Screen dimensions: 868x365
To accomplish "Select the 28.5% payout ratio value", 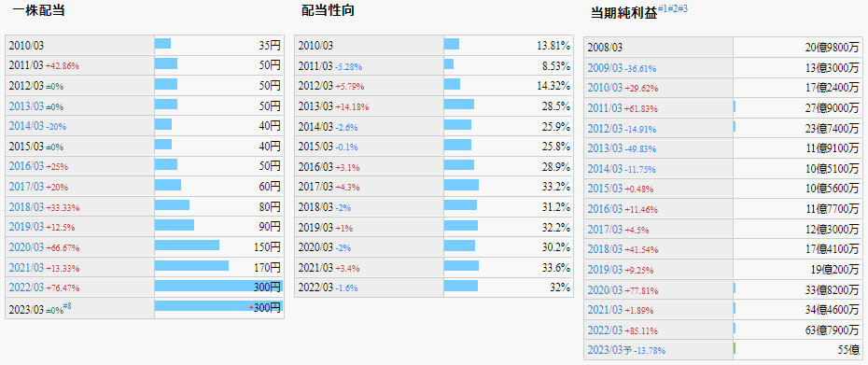I will click(x=555, y=106).
